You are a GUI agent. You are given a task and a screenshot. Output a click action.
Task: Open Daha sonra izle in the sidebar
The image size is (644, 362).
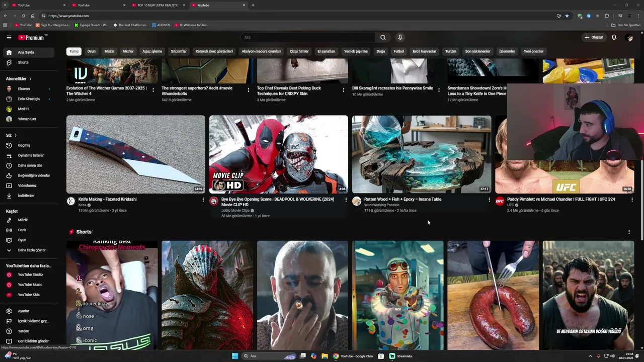pyautogui.click(x=29, y=165)
